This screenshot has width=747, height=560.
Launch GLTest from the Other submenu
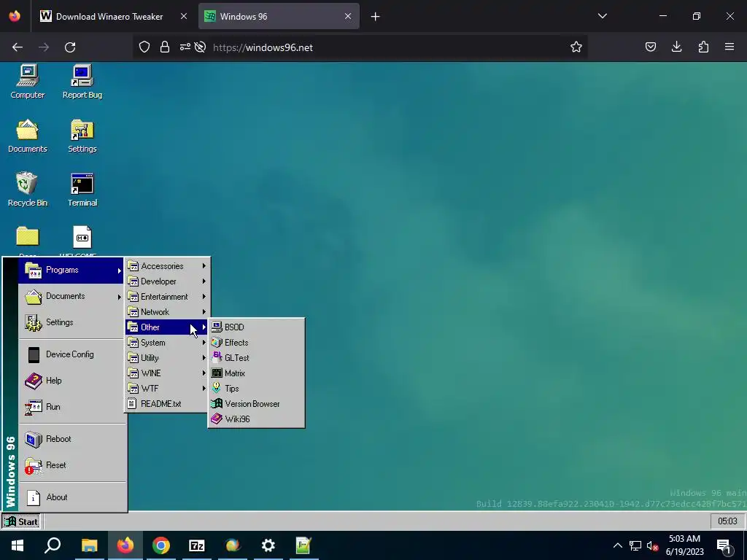pyautogui.click(x=256, y=357)
